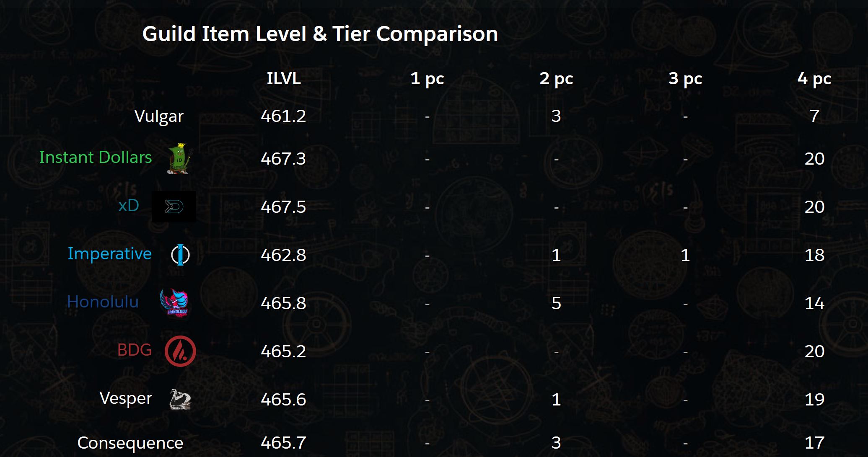This screenshot has height=457, width=868.
Task: Click the Vesper swan logo
Action: coord(180,399)
